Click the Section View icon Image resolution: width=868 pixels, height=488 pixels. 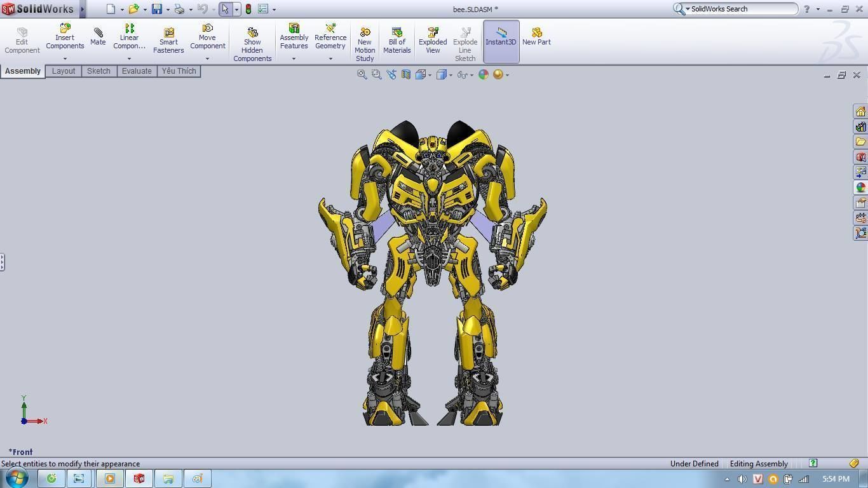tap(405, 74)
